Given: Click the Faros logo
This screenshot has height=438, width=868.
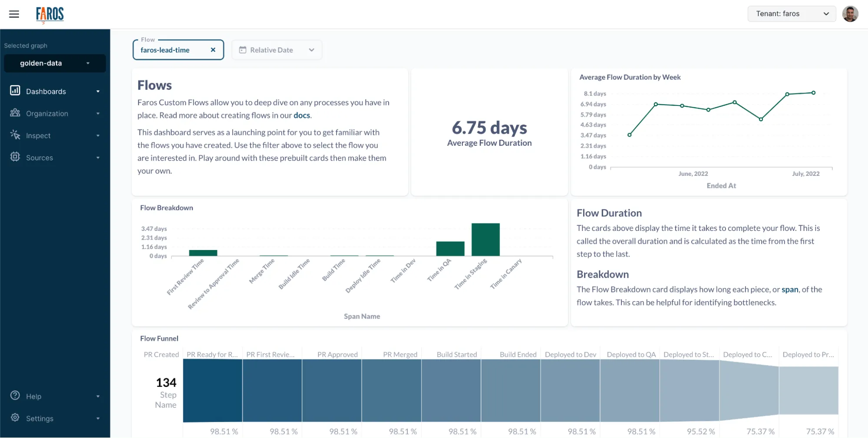Looking at the screenshot, I should (50, 14).
